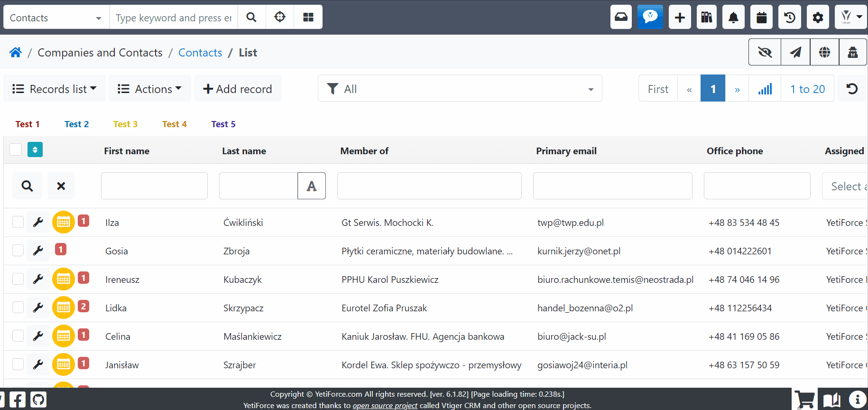Switch to the Test 3 tab

click(125, 124)
